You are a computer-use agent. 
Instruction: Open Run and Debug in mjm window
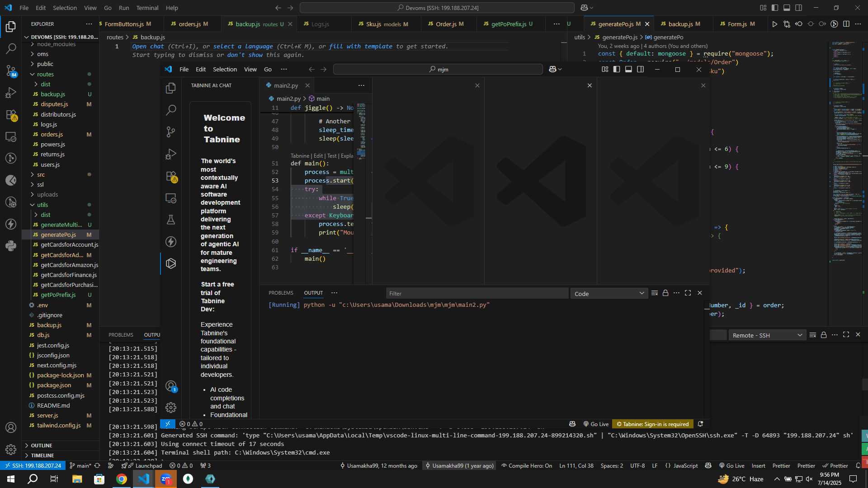[171, 154]
